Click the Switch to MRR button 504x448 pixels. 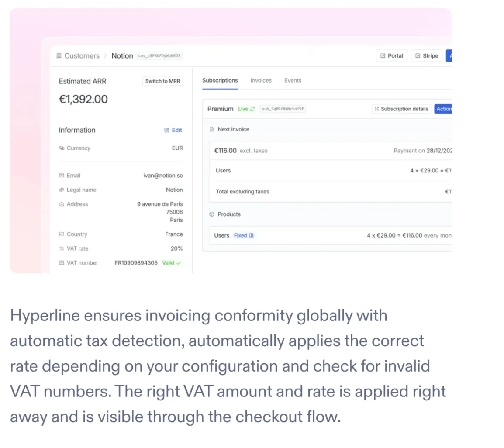tap(162, 81)
